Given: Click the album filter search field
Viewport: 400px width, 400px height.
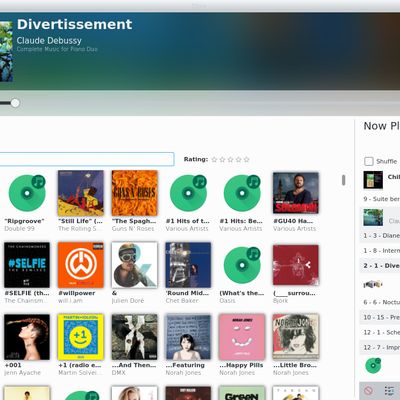Looking at the screenshot, I should [x=87, y=159].
